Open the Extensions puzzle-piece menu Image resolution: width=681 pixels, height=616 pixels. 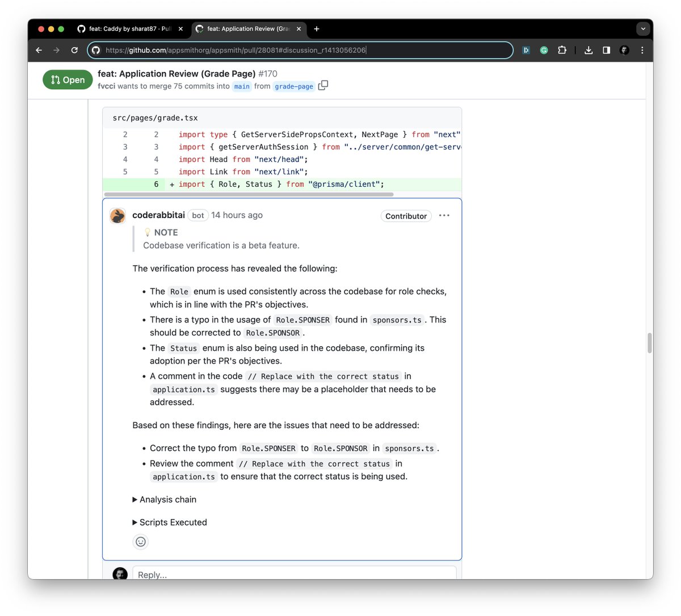562,50
